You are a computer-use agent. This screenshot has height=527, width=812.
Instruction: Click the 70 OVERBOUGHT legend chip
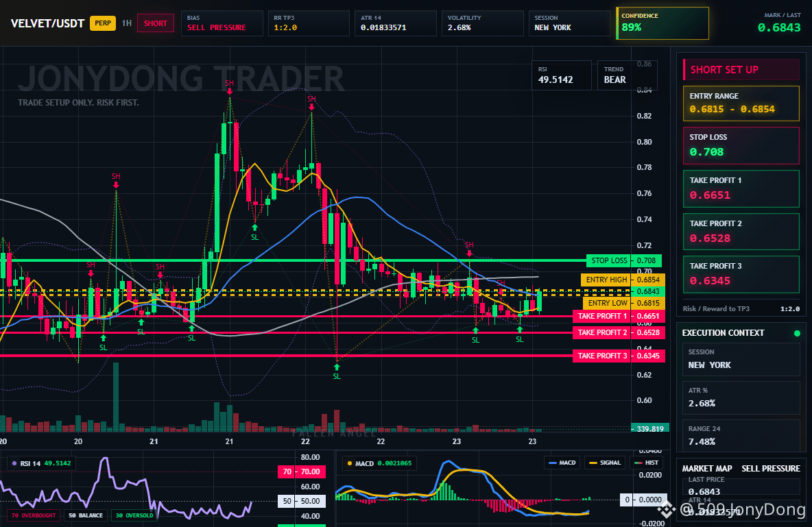(x=33, y=515)
